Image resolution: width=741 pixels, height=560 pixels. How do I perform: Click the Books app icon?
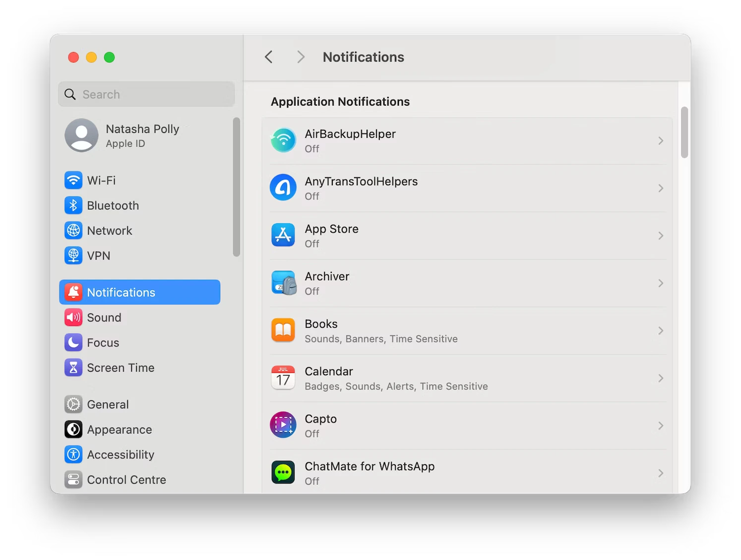coord(283,331)
